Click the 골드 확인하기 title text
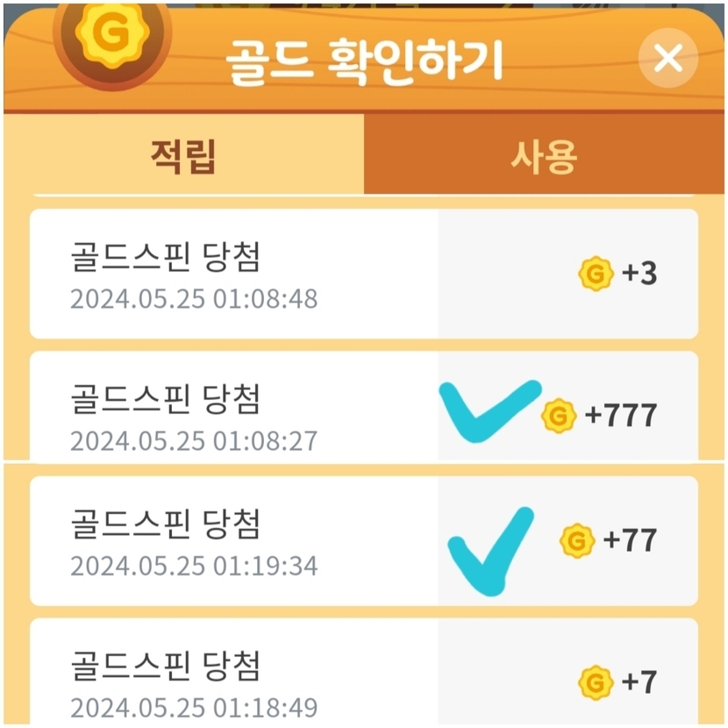Viewport: 728px width, 728px height. [x=364, y=61]
